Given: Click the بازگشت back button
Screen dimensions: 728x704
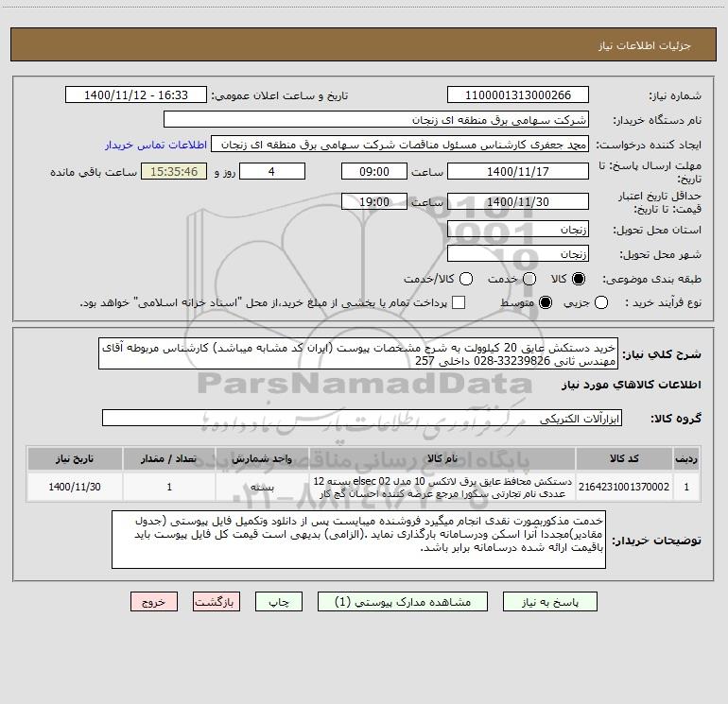Looking at the screenshot, I should (x=217, y=602).
